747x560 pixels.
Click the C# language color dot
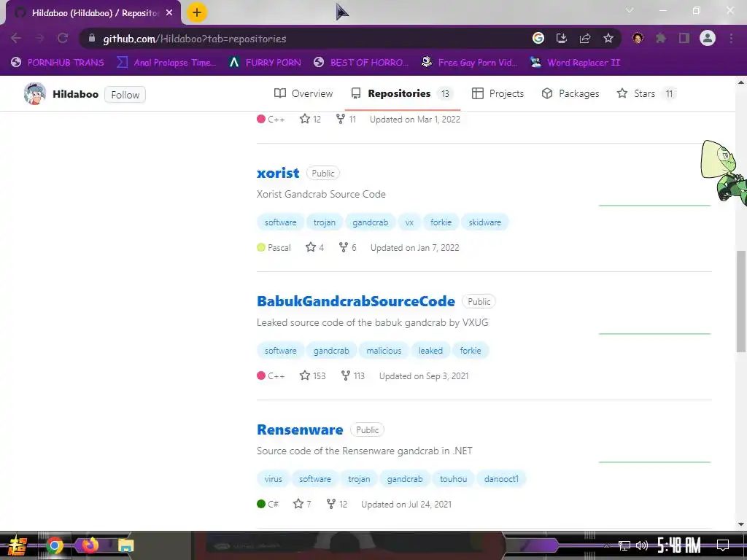click(x=261, y=504)
